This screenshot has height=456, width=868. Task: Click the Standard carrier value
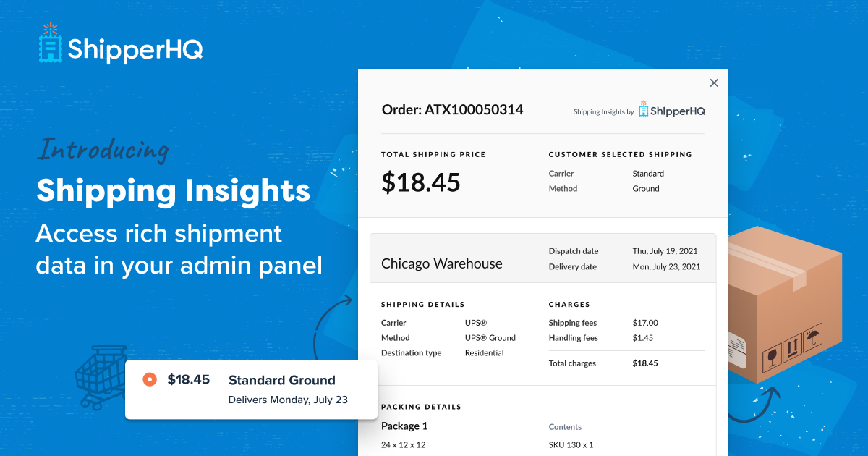(648, 174)
